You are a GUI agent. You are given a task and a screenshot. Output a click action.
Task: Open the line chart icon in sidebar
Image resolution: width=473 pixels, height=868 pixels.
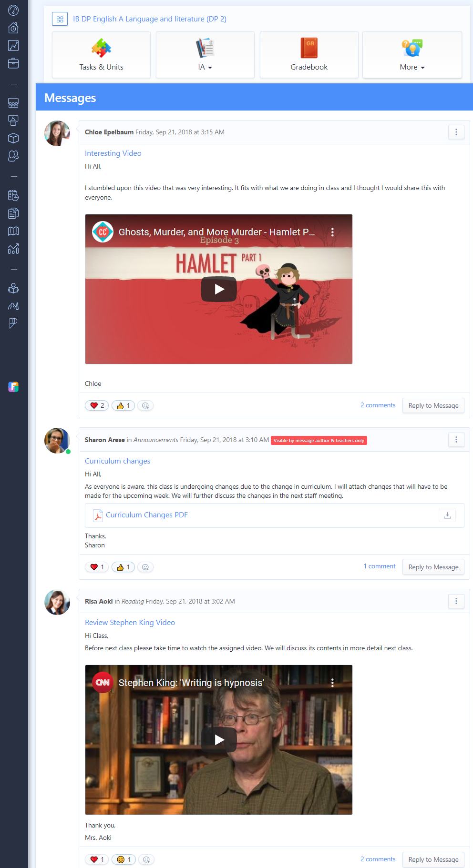(13, 45)
